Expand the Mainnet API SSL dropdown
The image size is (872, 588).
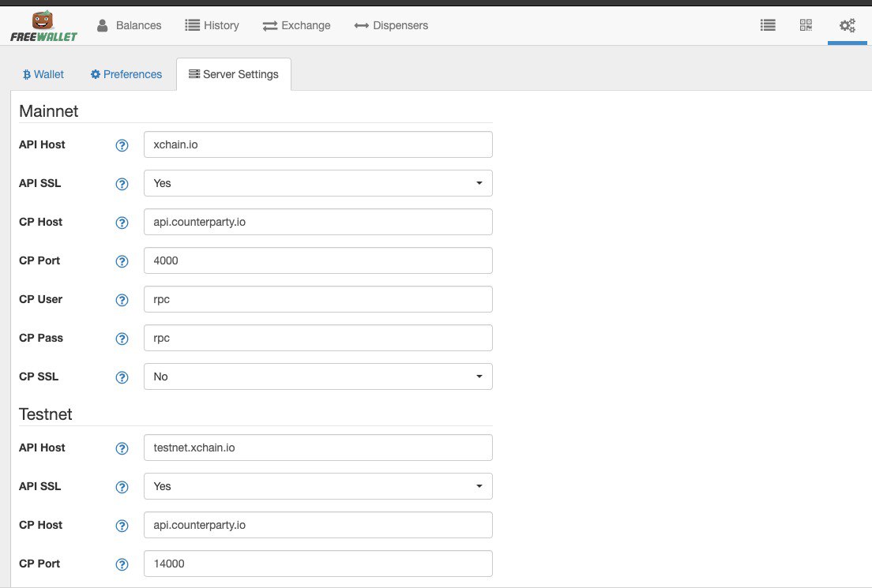pos(318,183)
